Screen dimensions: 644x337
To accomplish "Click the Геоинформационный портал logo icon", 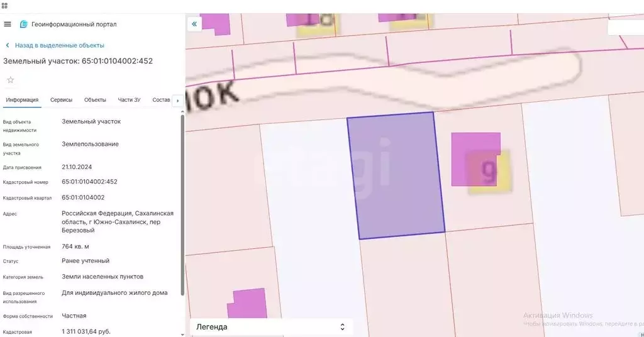I will (x=24, y=24).
